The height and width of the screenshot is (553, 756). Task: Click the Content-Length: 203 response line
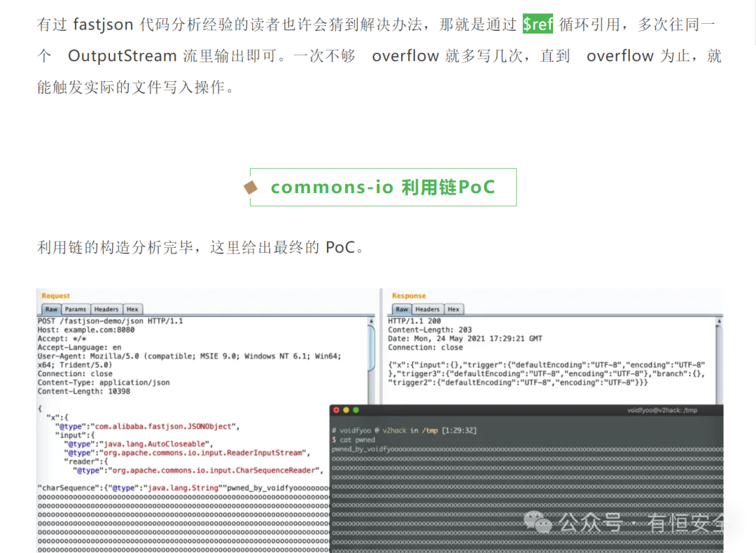click(430, 330)
